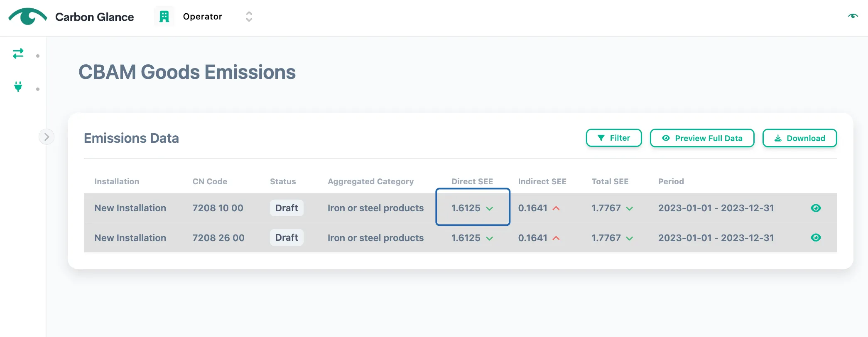Image resolution: width=868 pixels, height=337 pixels.
Task: Open the green plug sidebar icon
Action: coord(18,86)
